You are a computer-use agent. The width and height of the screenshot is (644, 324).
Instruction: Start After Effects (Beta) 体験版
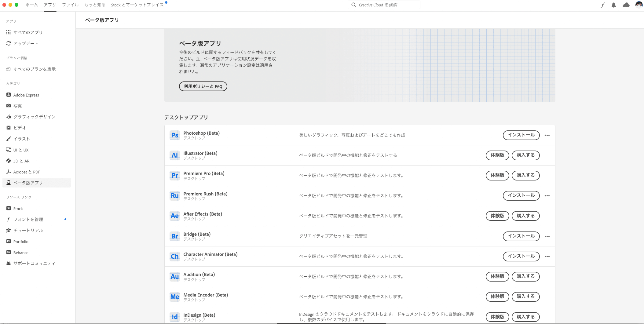point(497,216)
